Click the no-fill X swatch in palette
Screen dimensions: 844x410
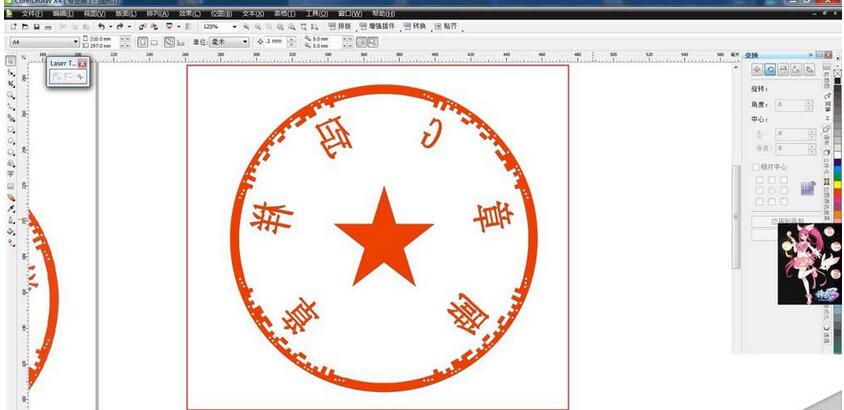coord(838,73)
